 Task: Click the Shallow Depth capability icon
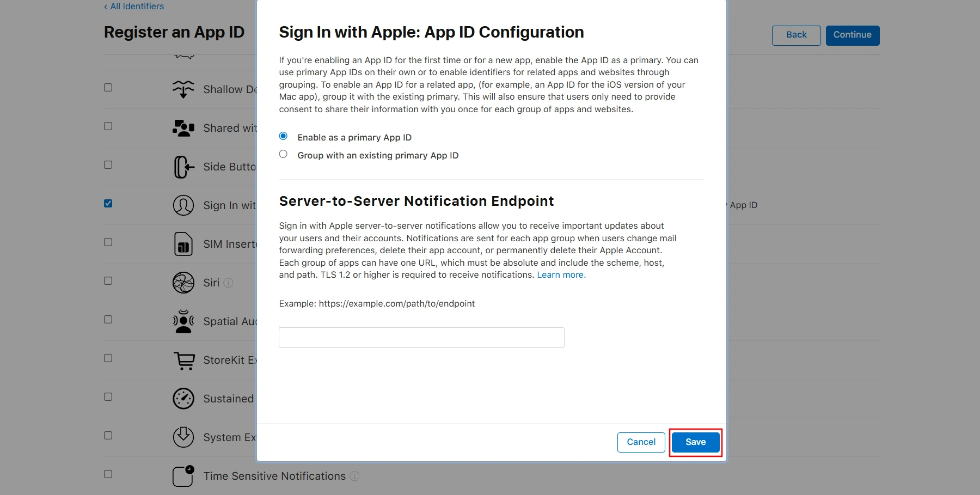[183, 89]
